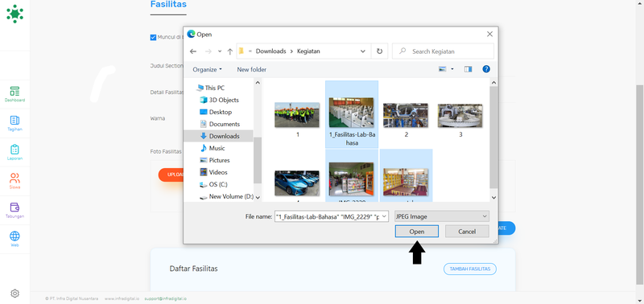Select 3D Objects in navigation tree
Viewport: 644px width, 304px height.
[x=219, y=100]
